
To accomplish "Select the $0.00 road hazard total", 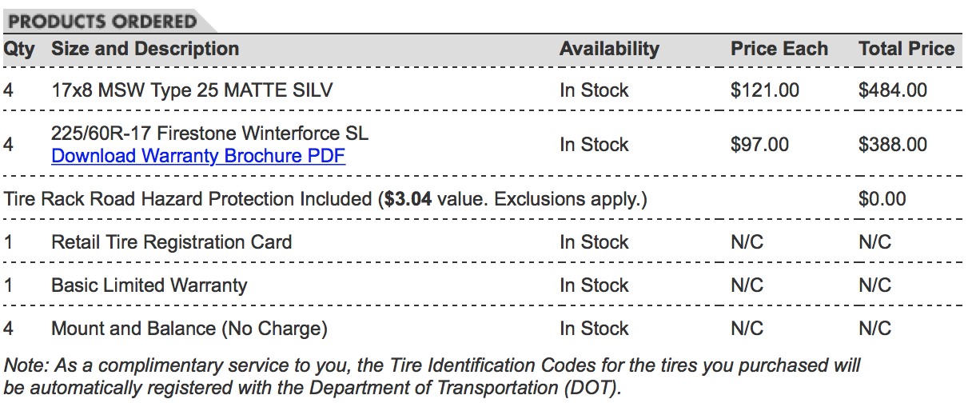I will point(882,199).
